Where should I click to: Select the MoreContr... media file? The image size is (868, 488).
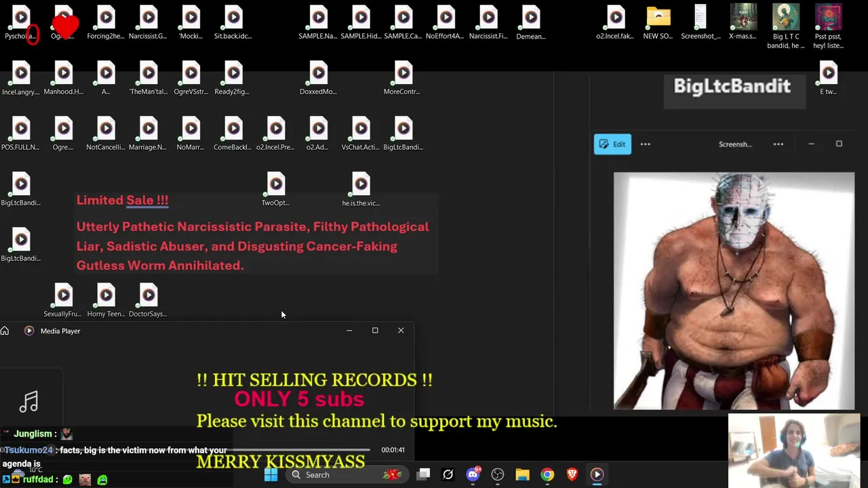(403, 79)
